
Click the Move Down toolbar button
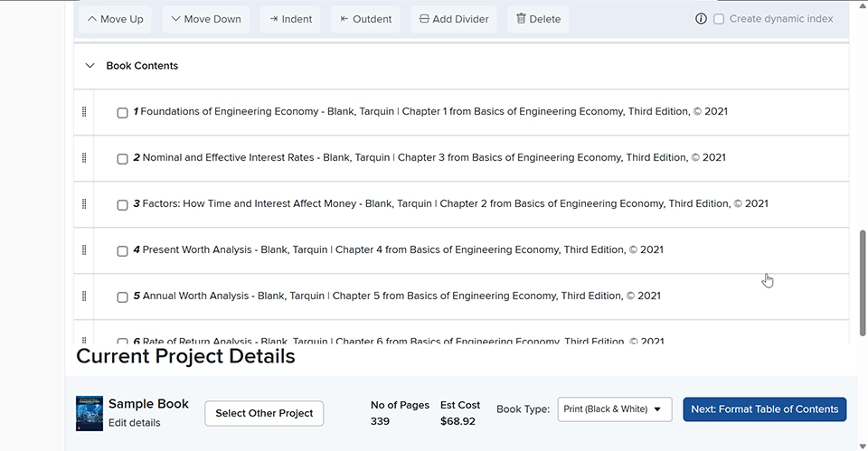pos(206,19)
